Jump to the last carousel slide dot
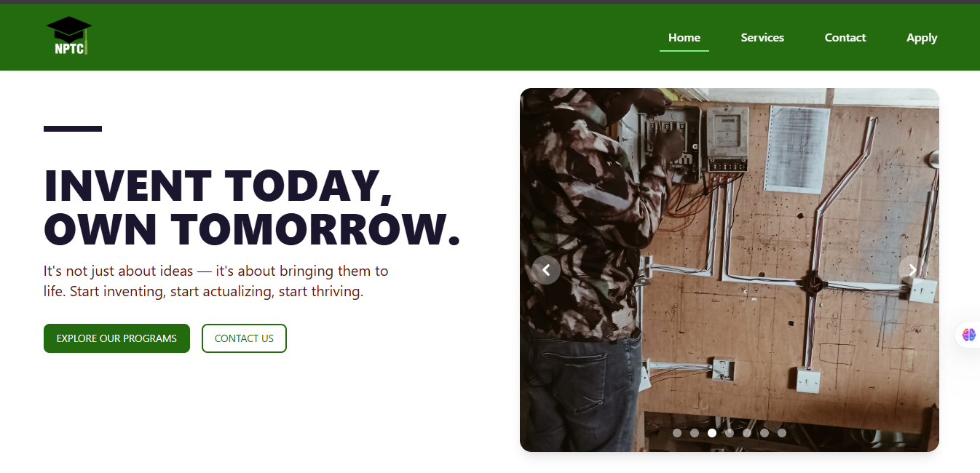This screenshot has width=980, height=473. [782, 433]
